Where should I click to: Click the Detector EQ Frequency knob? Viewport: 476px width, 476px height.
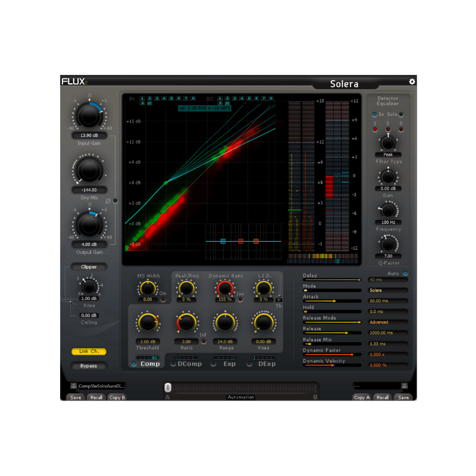click(x=388, y=210)
